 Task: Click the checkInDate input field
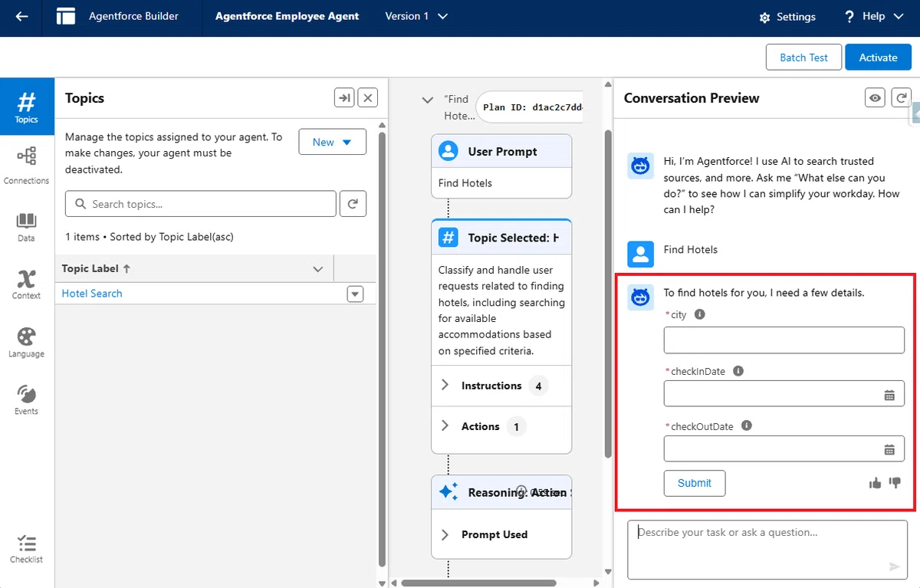(x=784, y=394)
